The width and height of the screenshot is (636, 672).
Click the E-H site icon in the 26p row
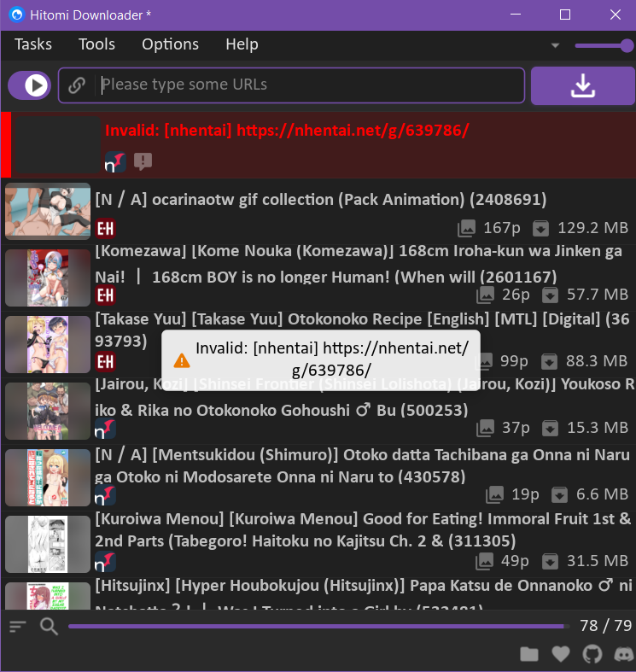click(x=105, y=295)
